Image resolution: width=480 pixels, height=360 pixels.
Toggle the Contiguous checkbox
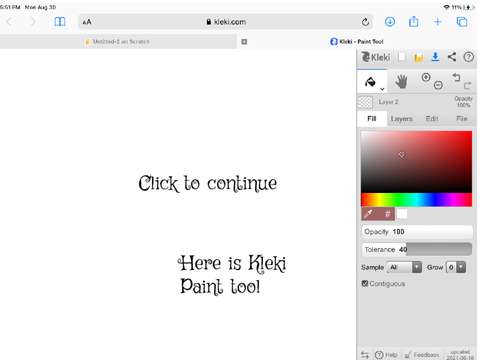click(365, 284)
